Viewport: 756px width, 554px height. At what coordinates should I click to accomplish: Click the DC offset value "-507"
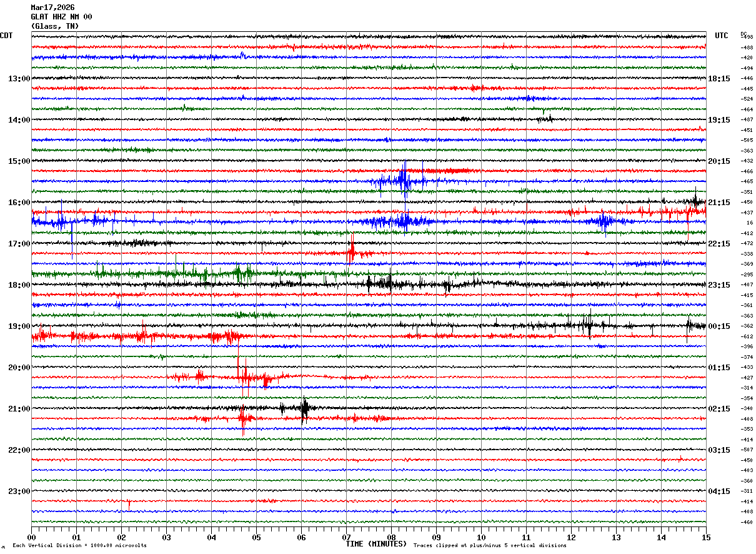click(x=747, y=450)
